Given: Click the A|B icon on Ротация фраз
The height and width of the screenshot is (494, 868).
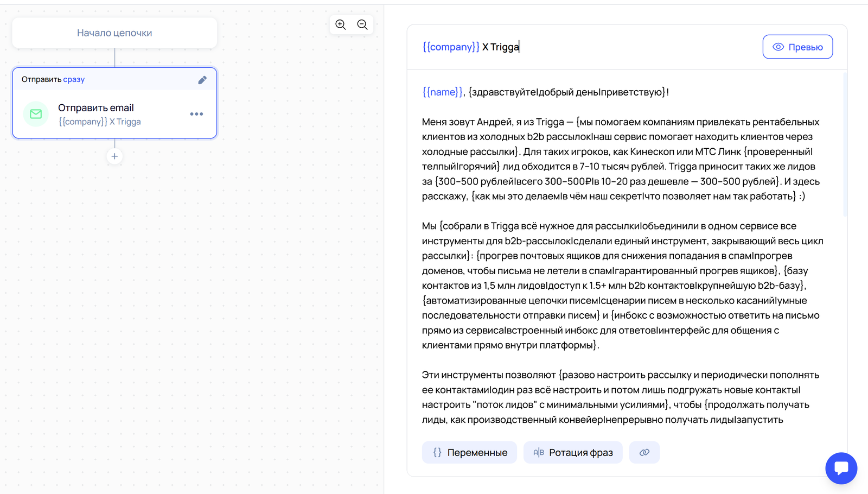Looking at the screenshot, I should (x=538, y=452).
